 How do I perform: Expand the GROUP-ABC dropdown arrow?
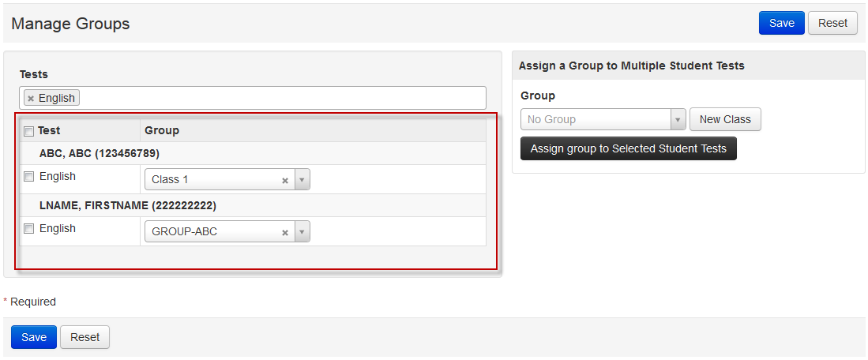pyautogui.click(x=302, y=232)
